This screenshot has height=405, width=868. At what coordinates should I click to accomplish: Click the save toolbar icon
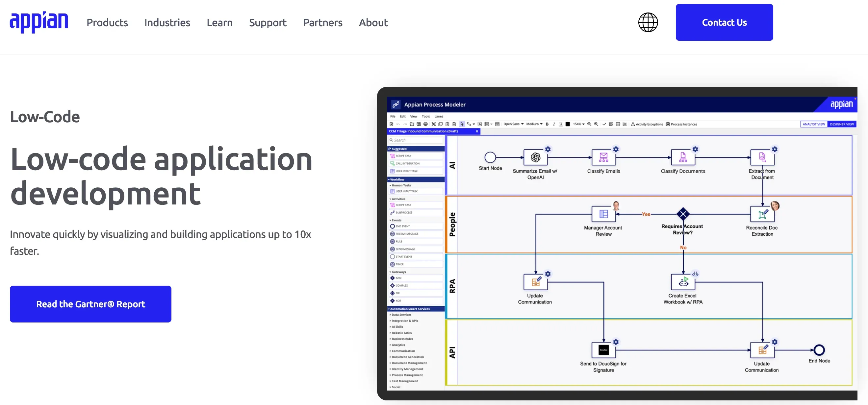point(419,124)
